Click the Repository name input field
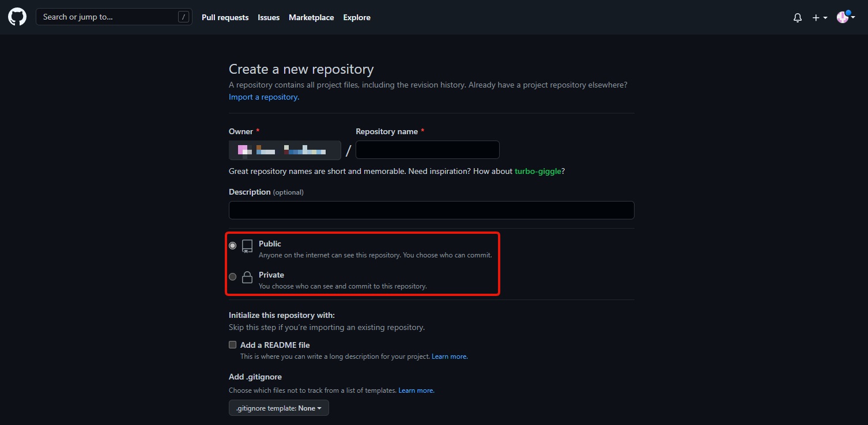The width and height of the screenshot is (868, 425). [x=427, y=150]
